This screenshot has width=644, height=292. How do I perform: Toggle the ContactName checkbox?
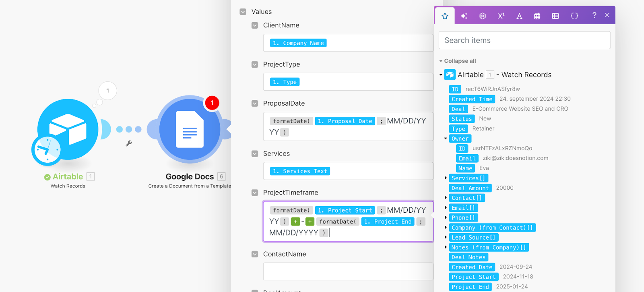(x=254, y=254)
